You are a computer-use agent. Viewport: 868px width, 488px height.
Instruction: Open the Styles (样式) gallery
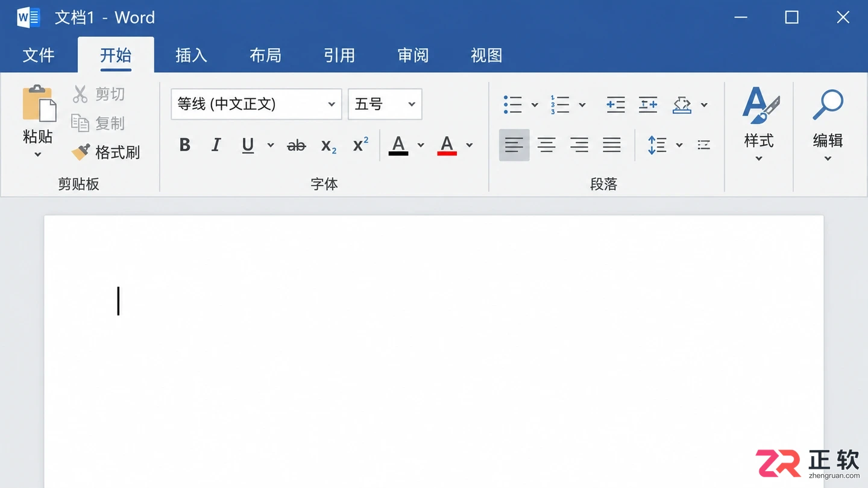[x=759, y=125]
